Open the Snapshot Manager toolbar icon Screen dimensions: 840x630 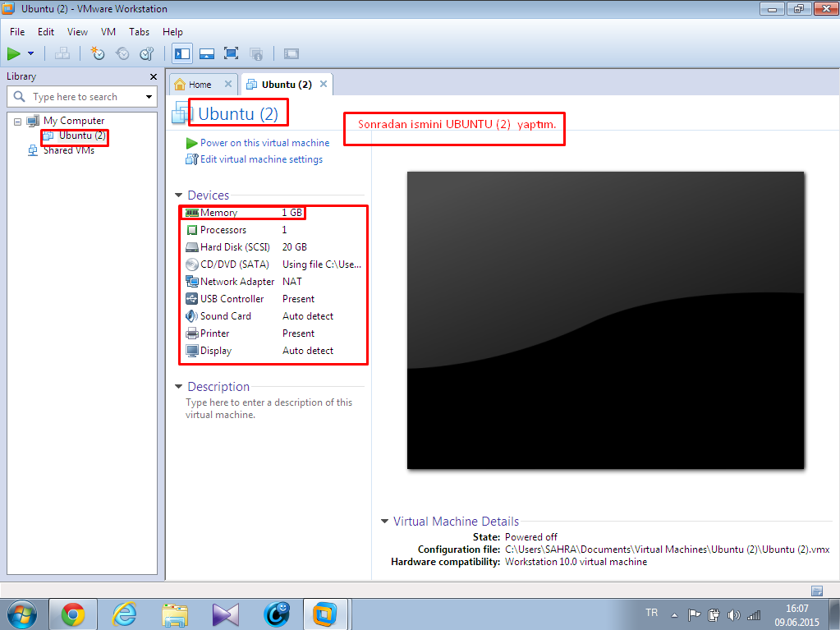(x=147, y=53)
